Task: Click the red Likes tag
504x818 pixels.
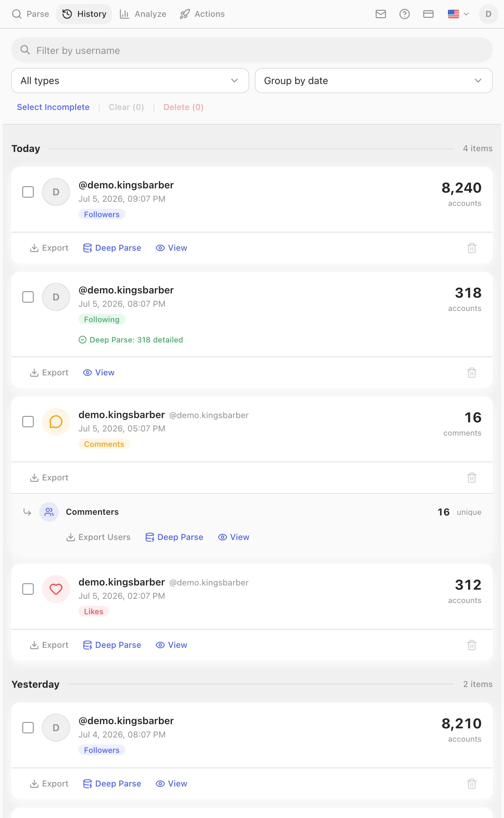Action: 94,611
